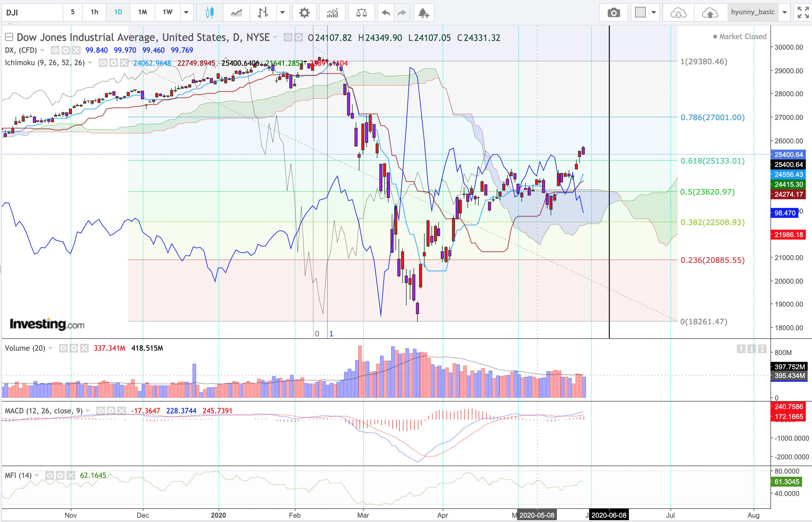The height and width of the screenshot is (522, 812).
Task: Open the chart style dropdown arrow
Action: (282, 12)
